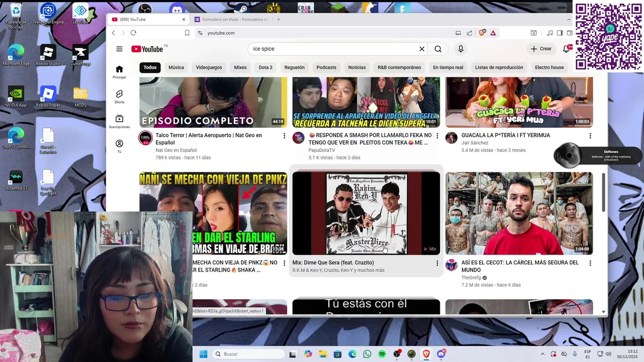Viewport: 644px width, 362px height.
Task: Select the Podcasts filter chip
Action: [326, 67]
